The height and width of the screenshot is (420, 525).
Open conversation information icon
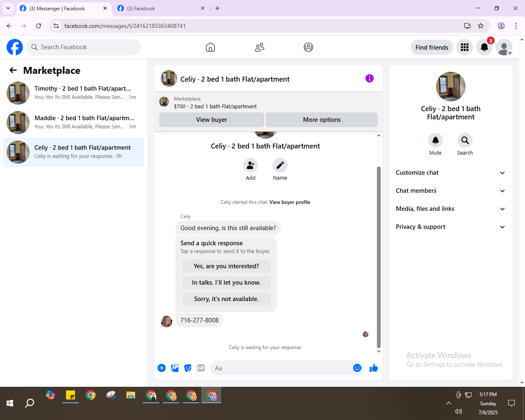tap(370, 78)
